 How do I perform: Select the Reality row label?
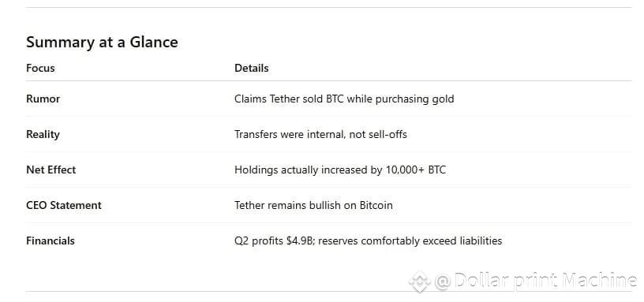pyautogui.click(x=43, y=134)
